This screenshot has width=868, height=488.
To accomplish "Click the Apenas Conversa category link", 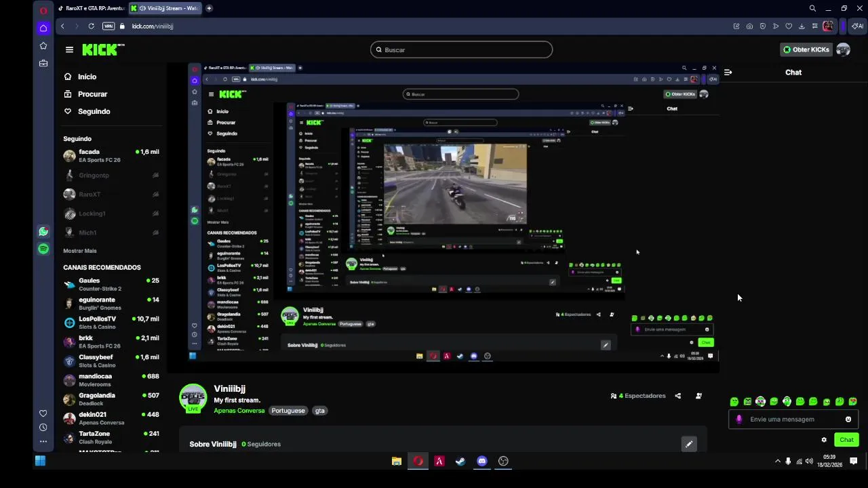I will [239, 411].
